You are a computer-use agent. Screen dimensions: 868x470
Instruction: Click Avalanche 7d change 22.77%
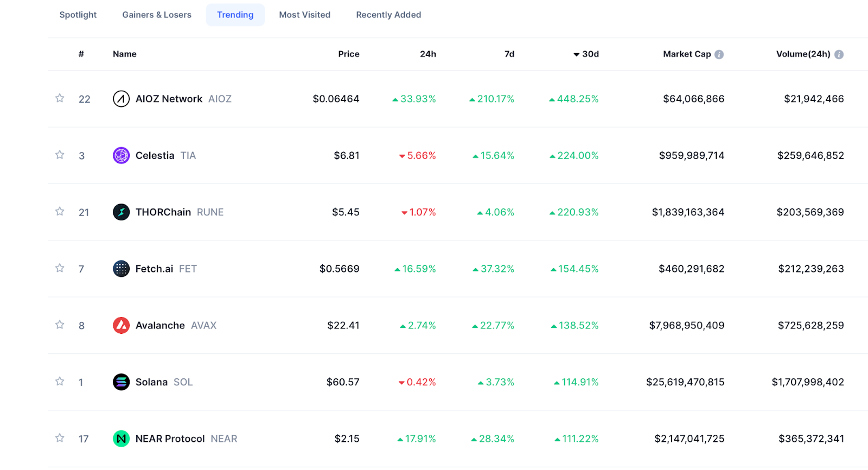pyautogui.click(x=493, y=325)
